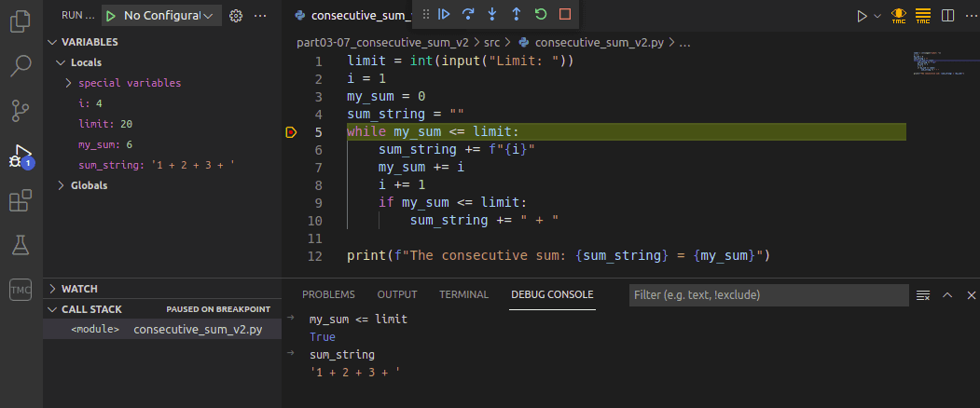The width and height of the screenshot is (980, 408).
Task: Open the Extensions view
Action: 21,201
